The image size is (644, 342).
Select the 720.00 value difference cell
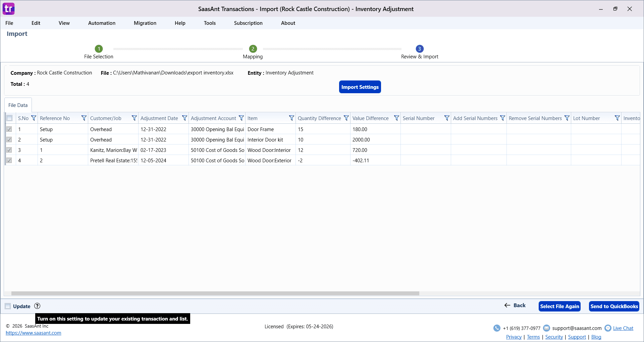click(375, 150)
